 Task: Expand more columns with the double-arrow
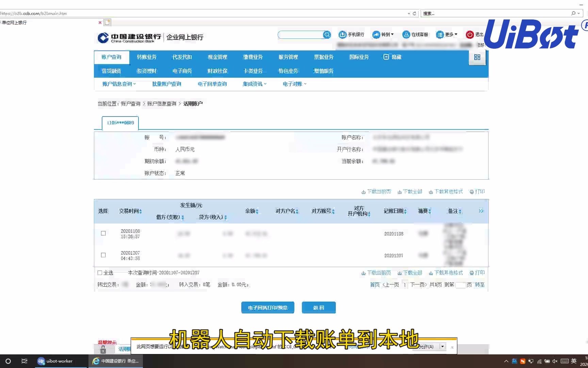pyautogui.click(x=481, y=211)
